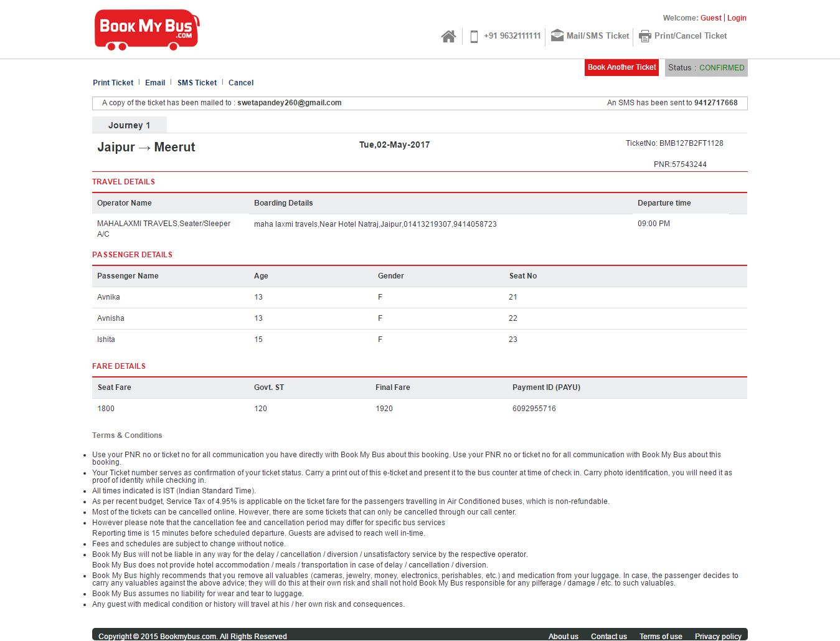The image size is (840, 641).
Task: Click the Book My Bus logo
Action: (x=147, y=29)
